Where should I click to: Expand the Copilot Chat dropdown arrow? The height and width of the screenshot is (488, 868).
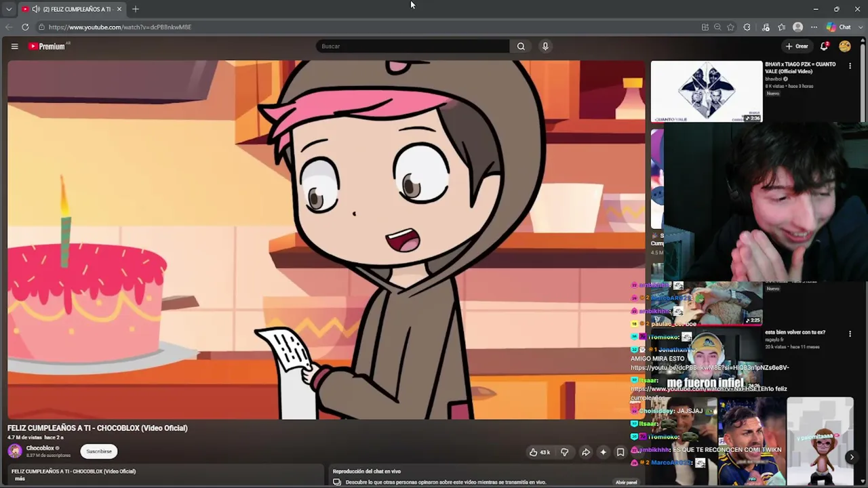859,27
